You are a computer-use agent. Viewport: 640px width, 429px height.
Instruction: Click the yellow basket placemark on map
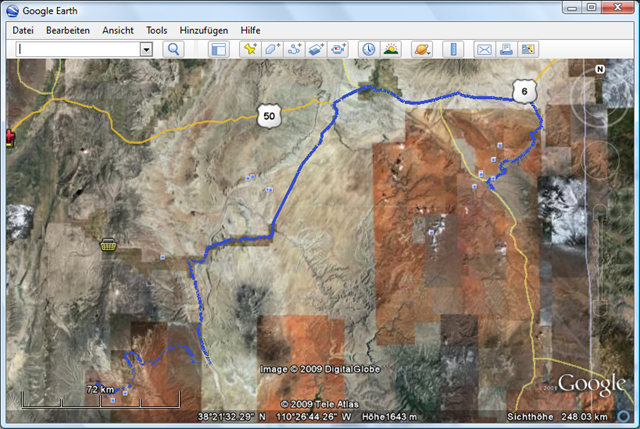[x=108, y=244]
